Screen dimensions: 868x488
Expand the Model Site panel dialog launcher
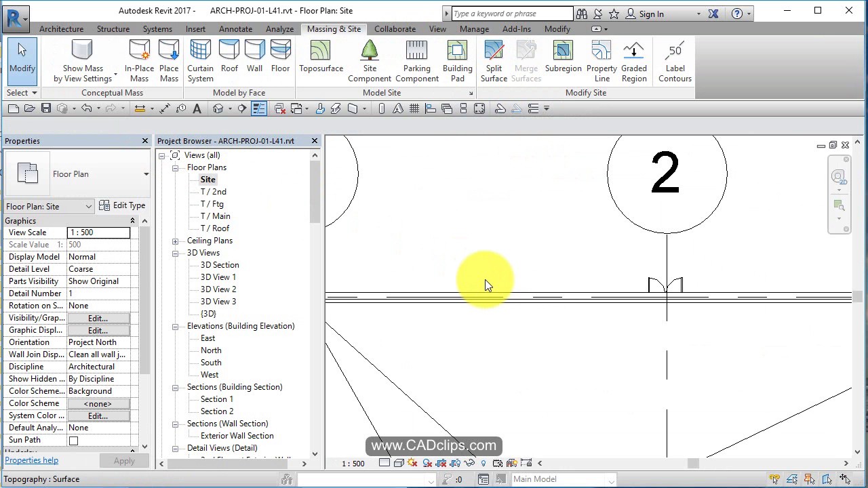[x=471, y=94]
